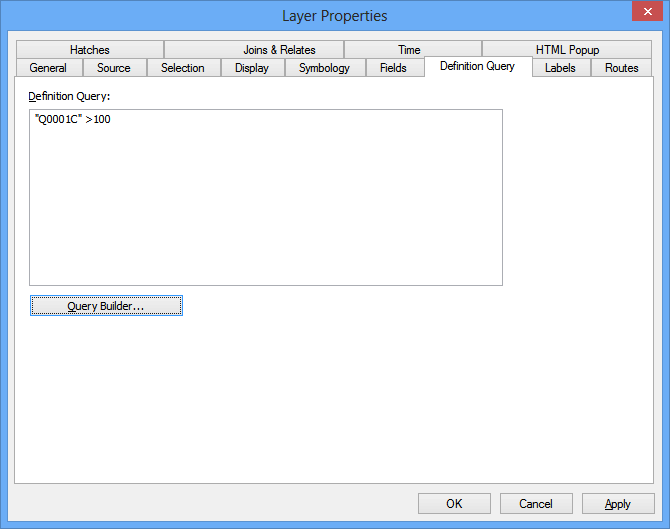
Task: Switch to the Fields tab
Action: click(393, 68)
